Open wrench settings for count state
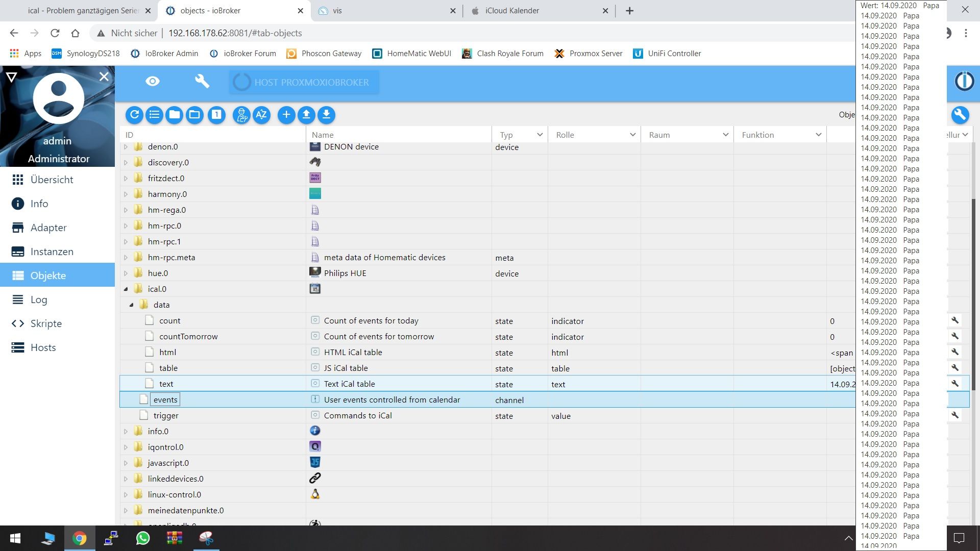980x551 pixels. click(x=954, y=320)
